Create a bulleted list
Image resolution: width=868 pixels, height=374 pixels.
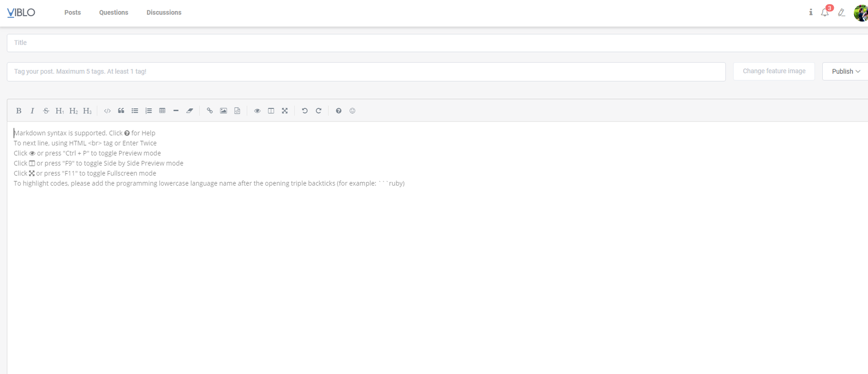(x=135, y=111)
